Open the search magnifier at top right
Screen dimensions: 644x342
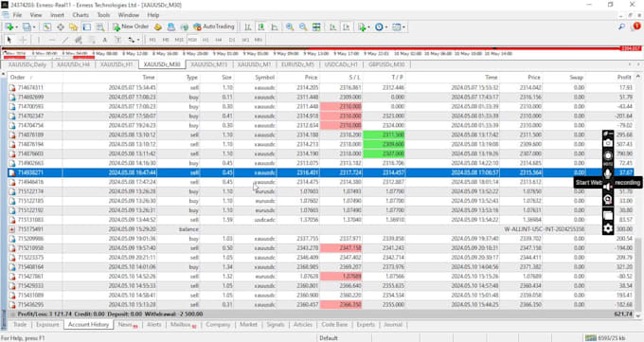click(x=622, y=27)
